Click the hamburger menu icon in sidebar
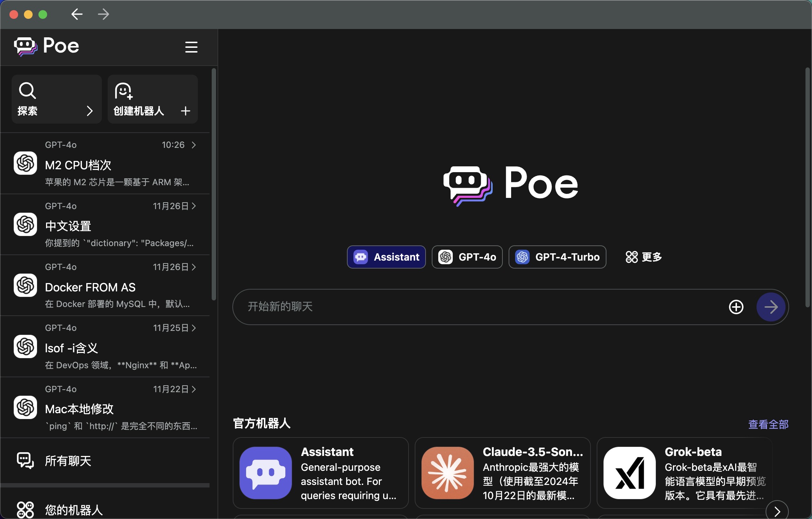 point(191,47)
